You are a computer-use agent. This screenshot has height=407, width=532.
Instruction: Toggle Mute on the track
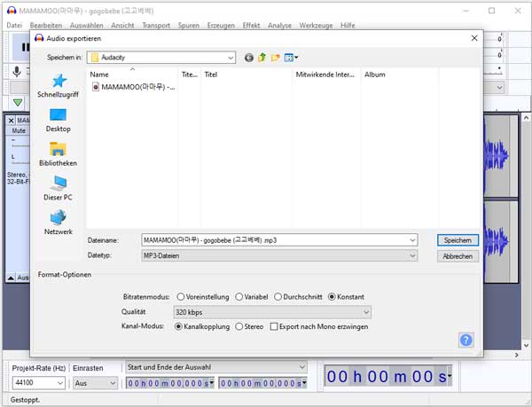[19, 131]
